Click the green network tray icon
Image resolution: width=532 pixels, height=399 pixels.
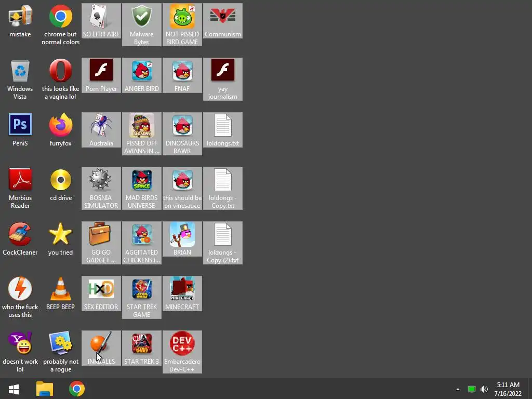pos(471,389)
